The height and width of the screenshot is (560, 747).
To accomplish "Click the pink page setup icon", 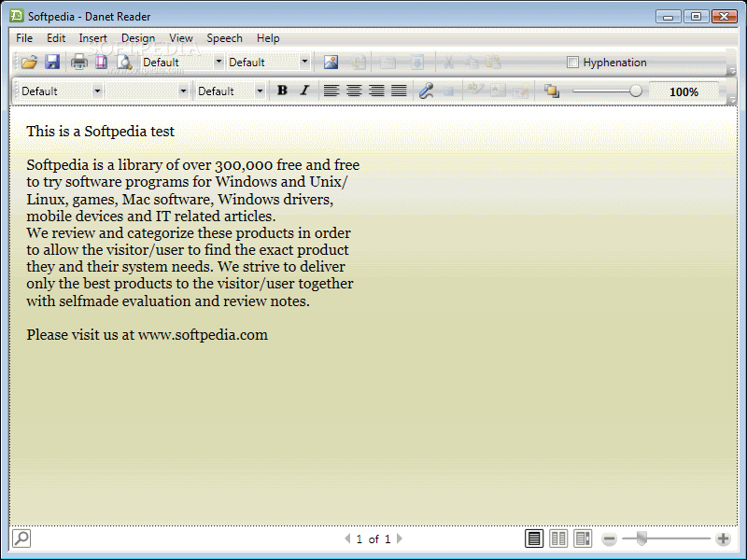I will [101, 62].
